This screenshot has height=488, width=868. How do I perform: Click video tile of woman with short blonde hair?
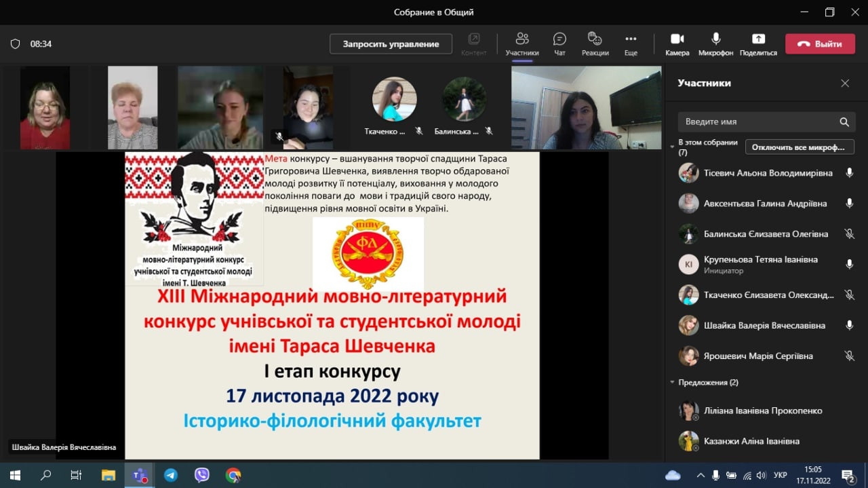(x=132, y=107)
